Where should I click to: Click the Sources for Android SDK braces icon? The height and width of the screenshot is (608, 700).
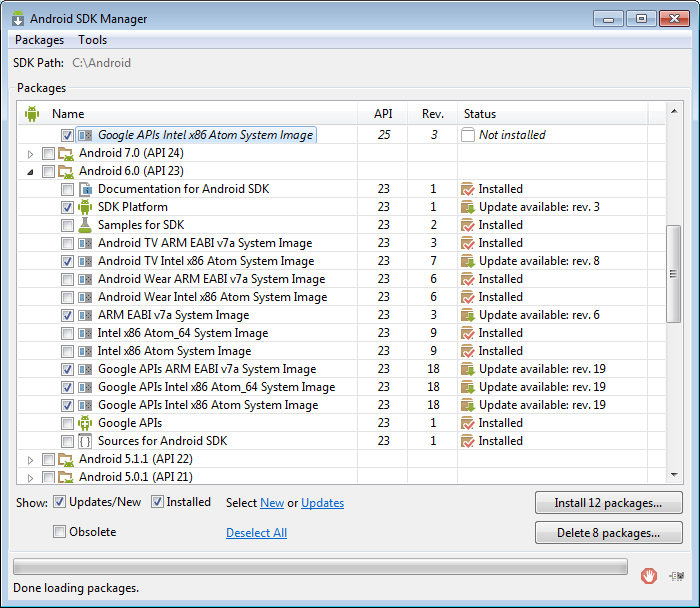point(85,441)
